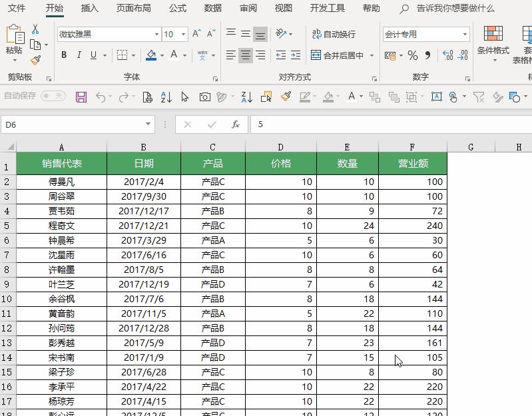Screen dimensions: 532x416
Task: Open clipboard group dialog launcher
Action: pos(49,79)
